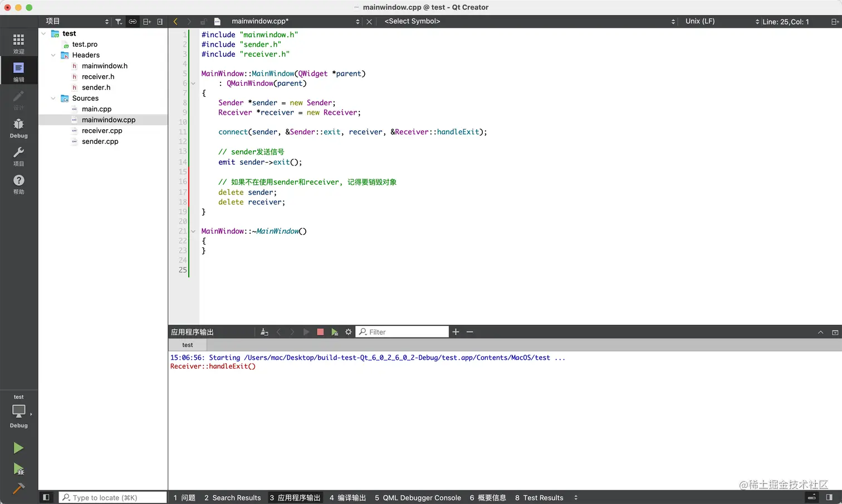
Task: Select the test run tab in output
Action: (x=188, y=345)
